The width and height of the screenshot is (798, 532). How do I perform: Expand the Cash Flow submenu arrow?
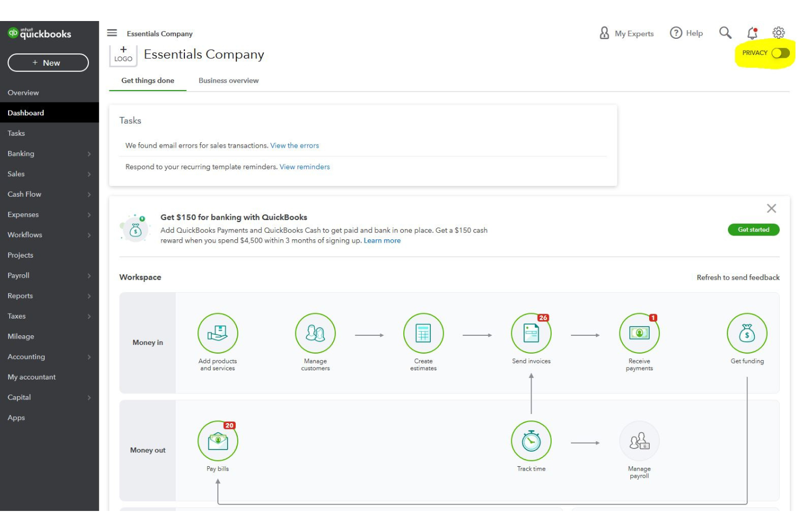pyautogui.click(x=89, y=195)
